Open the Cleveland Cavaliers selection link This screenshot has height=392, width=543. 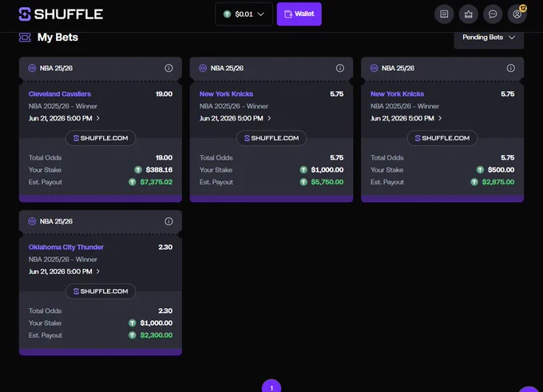[x=60, y=94]
